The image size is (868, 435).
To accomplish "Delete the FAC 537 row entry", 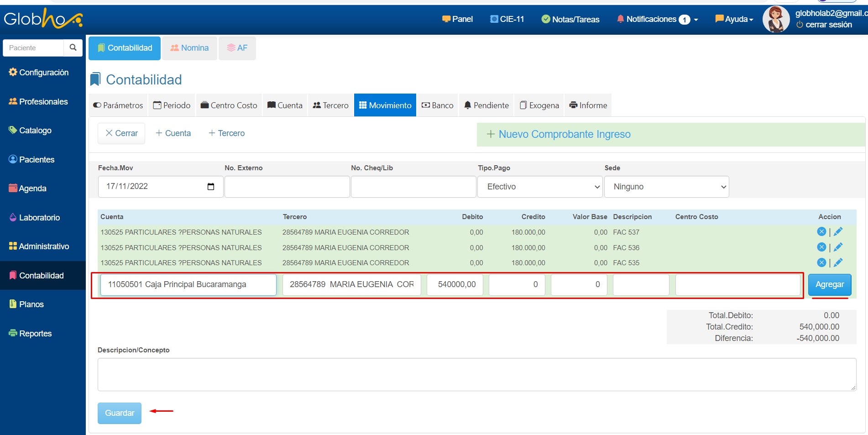I will 821,232.
